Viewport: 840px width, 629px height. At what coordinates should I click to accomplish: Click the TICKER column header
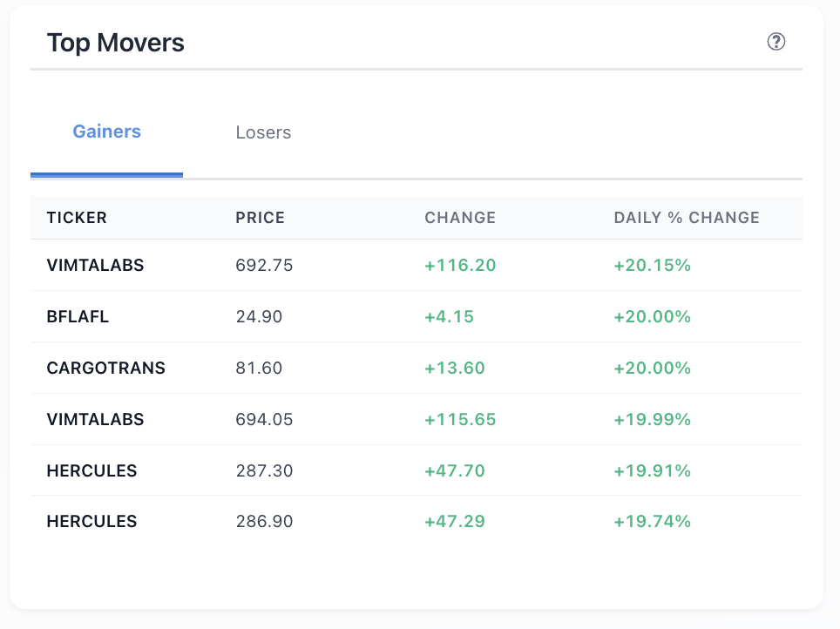click(x=77, y=218)
